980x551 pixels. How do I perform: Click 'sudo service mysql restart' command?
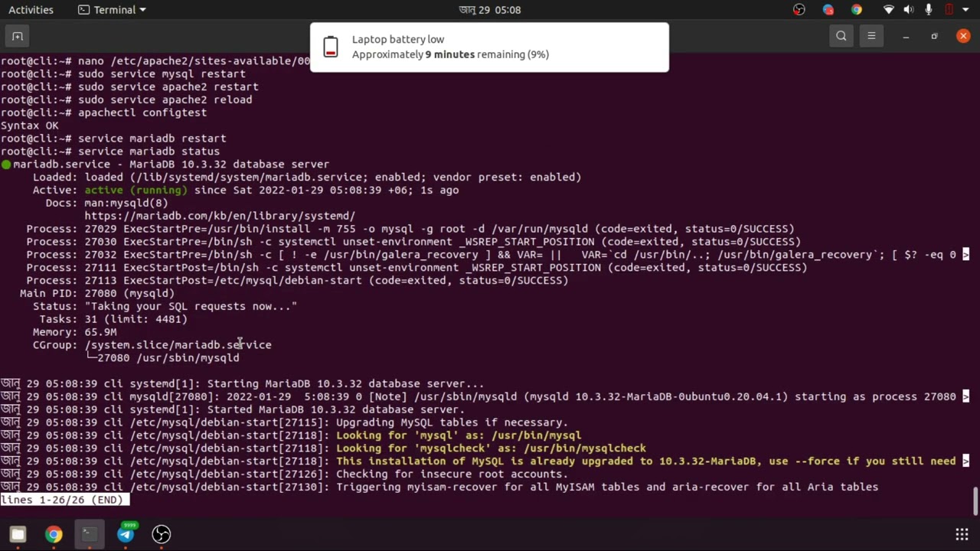click(x=162, y=73)
